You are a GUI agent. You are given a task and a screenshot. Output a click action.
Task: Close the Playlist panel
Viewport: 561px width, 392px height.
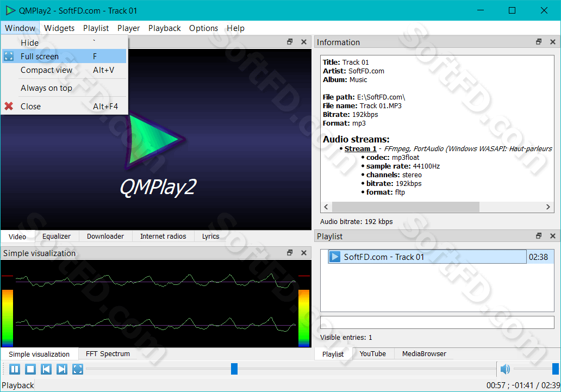553,236
